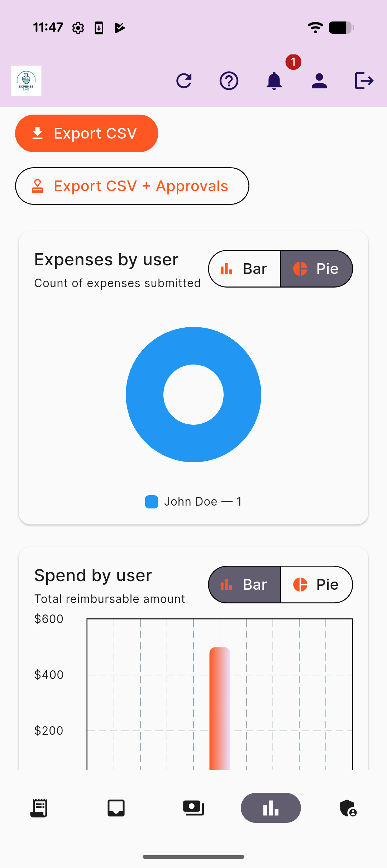
Task: Open the admin shield icon in bottom navigation
Action: 348,807
